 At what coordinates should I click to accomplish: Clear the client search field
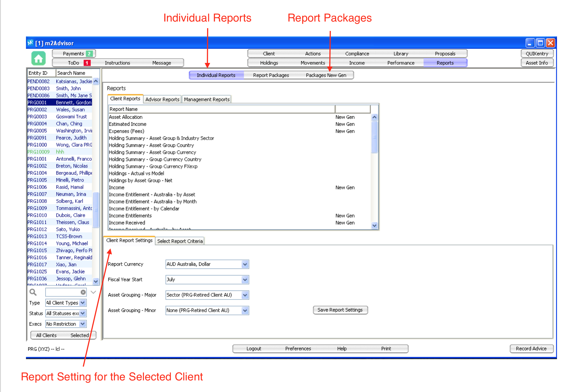[83, 292]
